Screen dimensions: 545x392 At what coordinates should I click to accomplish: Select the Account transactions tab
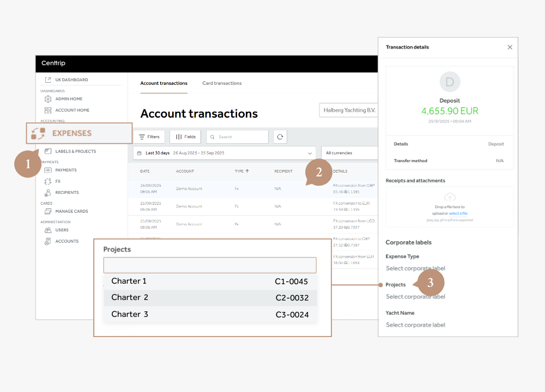(163, 83)
